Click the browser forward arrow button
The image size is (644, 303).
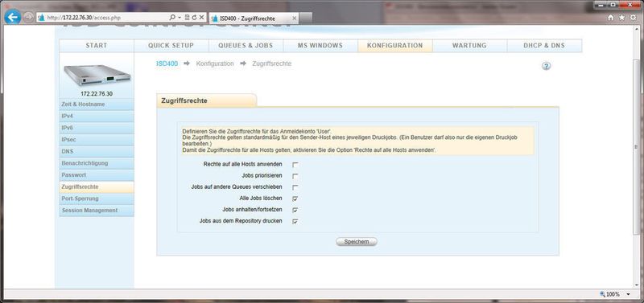28,17
